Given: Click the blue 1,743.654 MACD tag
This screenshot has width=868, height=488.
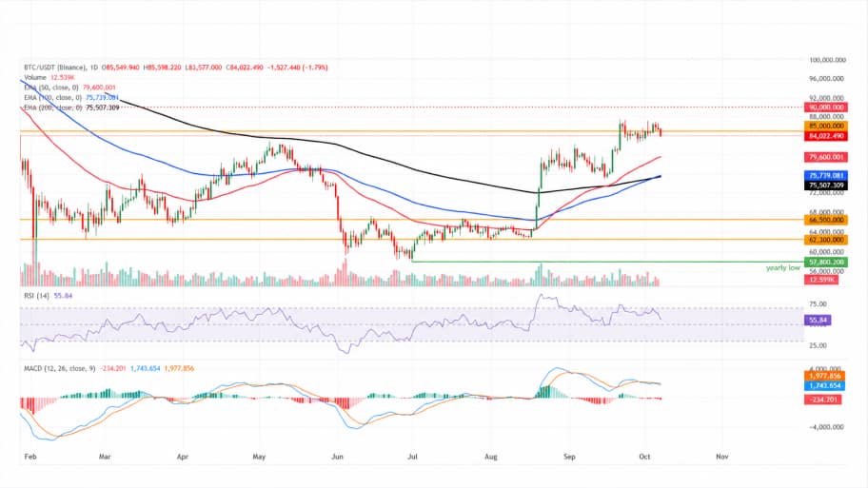Looking at the screenshot, I should coord(824,385).
